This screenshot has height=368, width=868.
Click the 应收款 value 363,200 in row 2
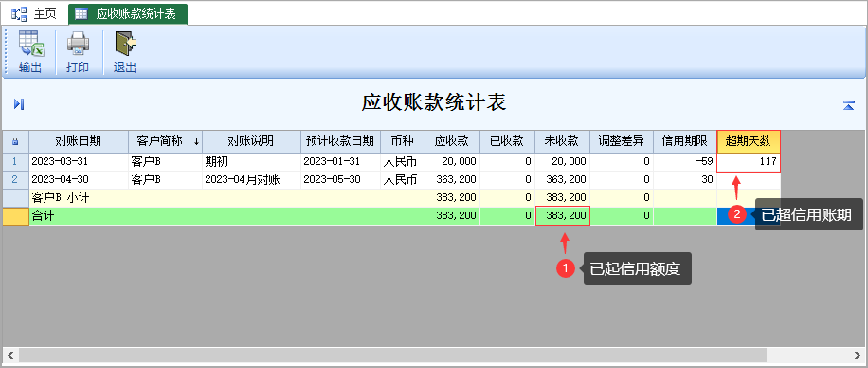(452, 180)
